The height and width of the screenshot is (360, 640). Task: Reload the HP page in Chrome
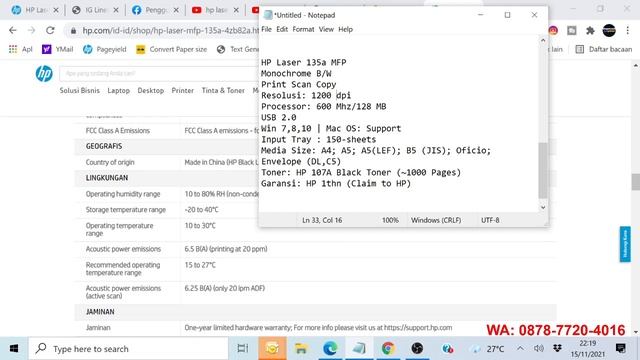[50, 30]
